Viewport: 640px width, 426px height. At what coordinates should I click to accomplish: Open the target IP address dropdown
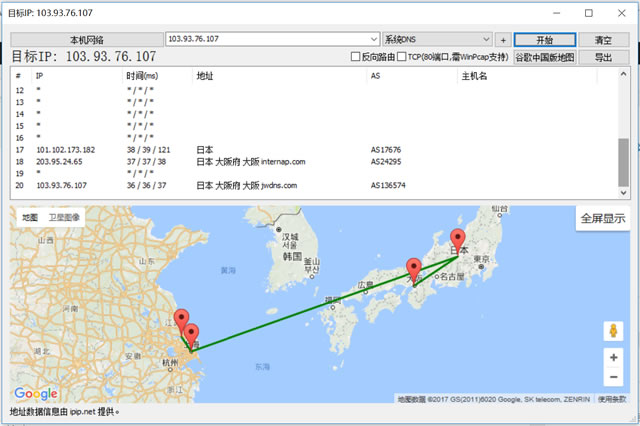coord(374,39)
